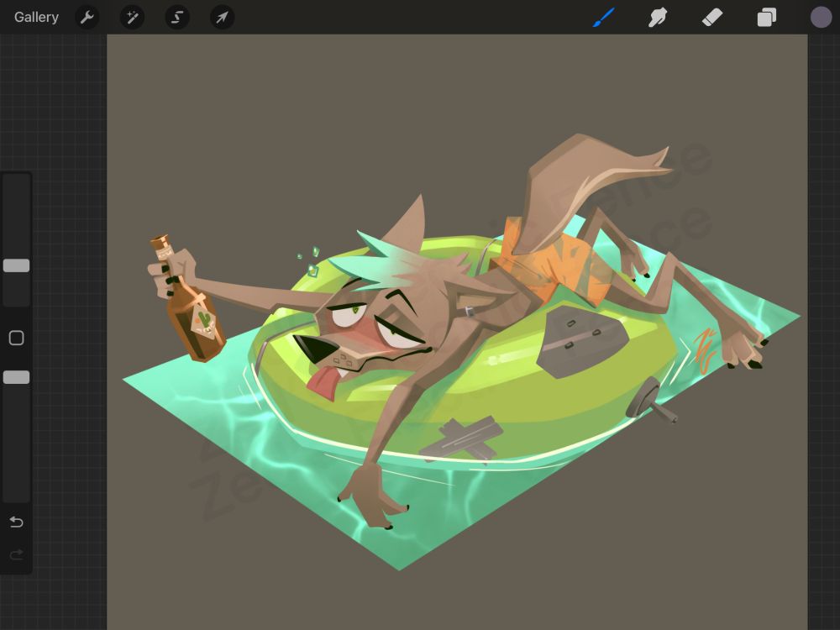The width and height of the screenshot is (840, 630).
Task: Activate the Selection tool
Action: [176, 17]
